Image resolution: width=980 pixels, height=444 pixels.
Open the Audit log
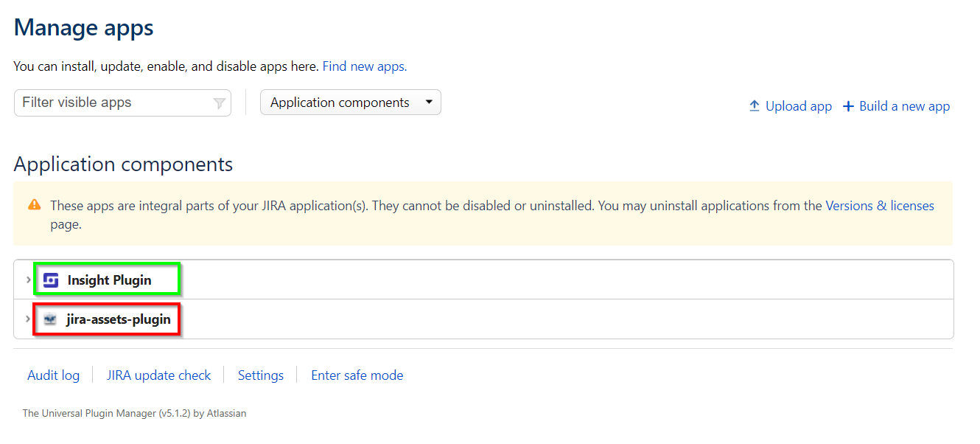tap(53, 375)
